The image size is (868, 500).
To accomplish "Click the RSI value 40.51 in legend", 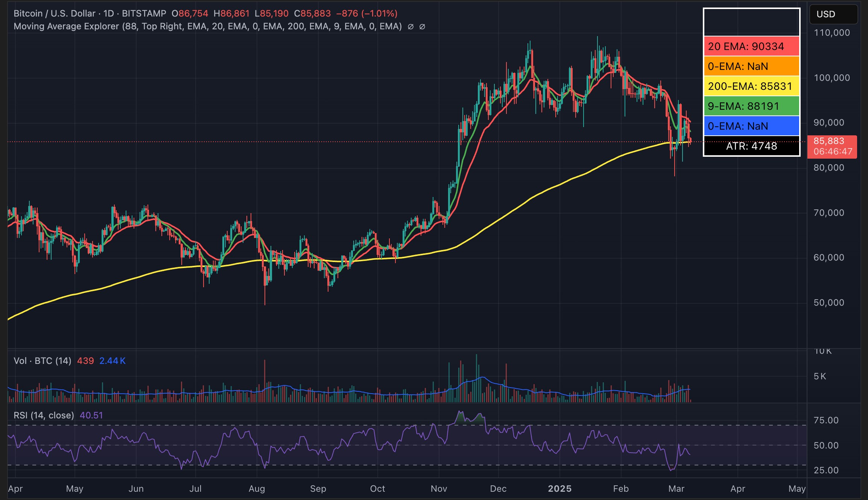I will click(91, 415).
